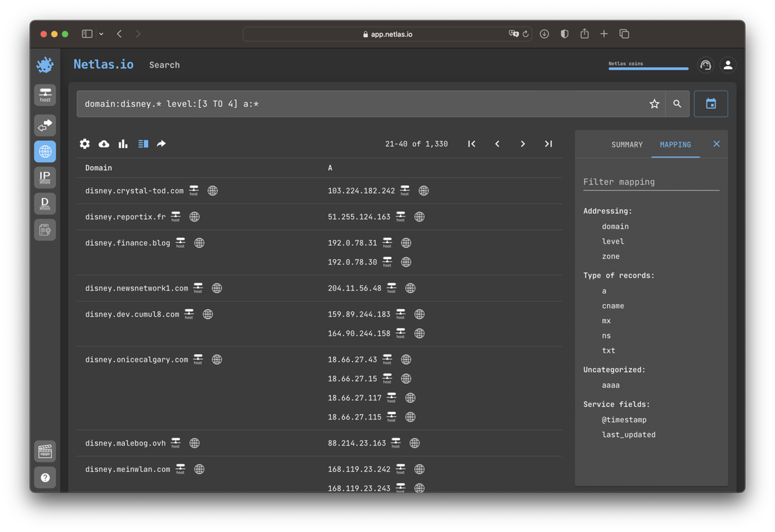Run the query with the search button
The image size is (775, 532).
tap(677, 104)
